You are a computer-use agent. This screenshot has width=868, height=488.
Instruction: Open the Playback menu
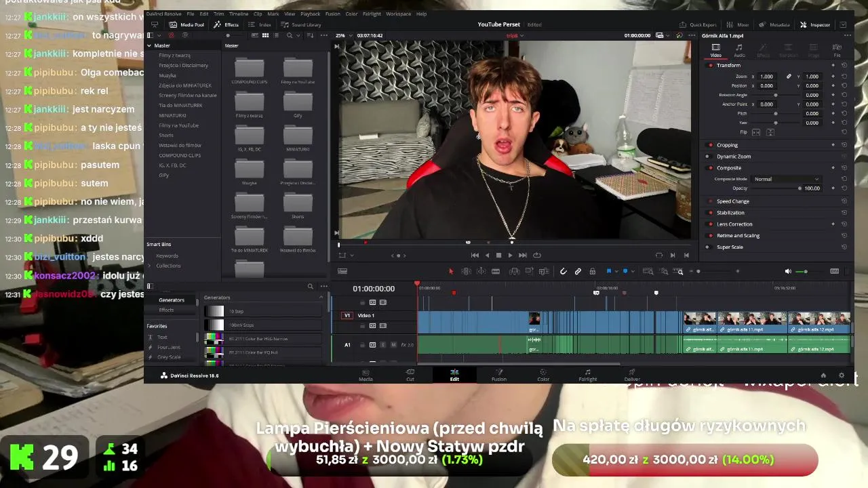point(310,14)
